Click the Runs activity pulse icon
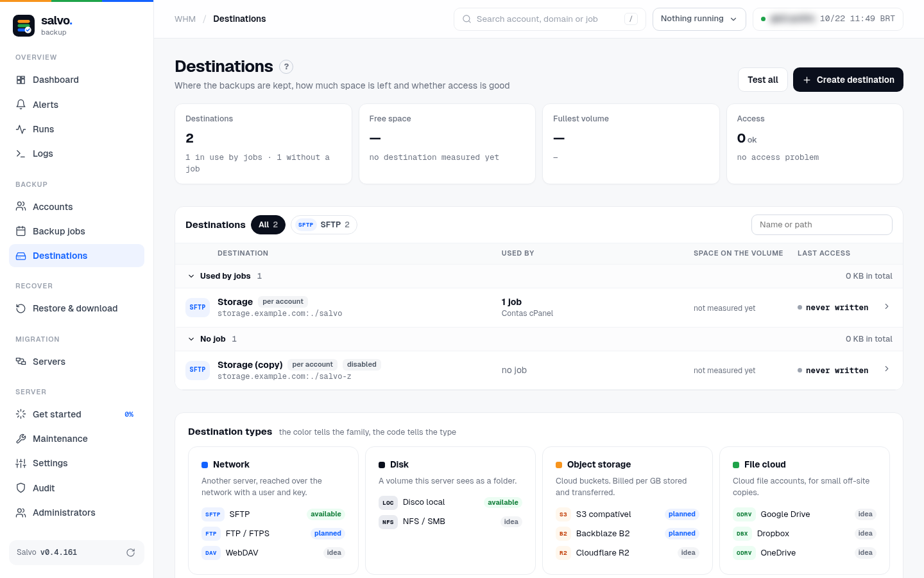The image size is (924, 578). click(21, 129)
